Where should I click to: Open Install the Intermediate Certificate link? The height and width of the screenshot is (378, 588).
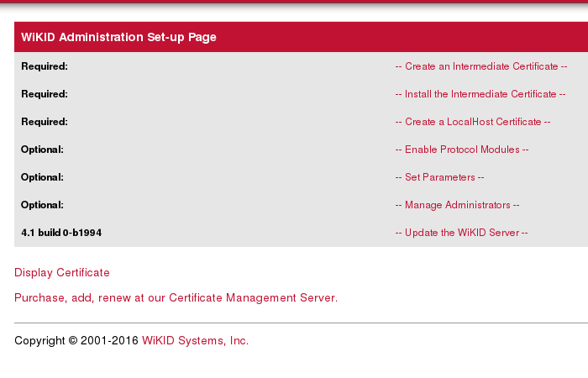point(480,94)
